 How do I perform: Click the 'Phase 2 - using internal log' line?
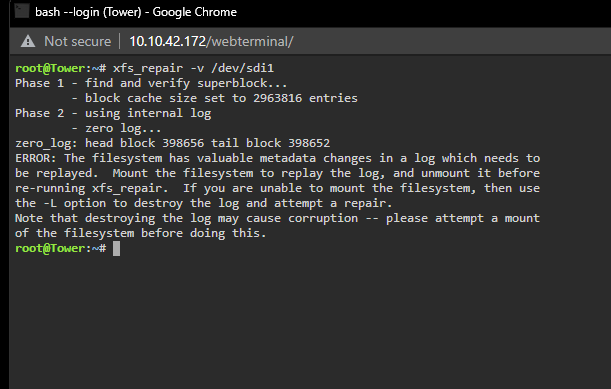[x=113, y=113]
